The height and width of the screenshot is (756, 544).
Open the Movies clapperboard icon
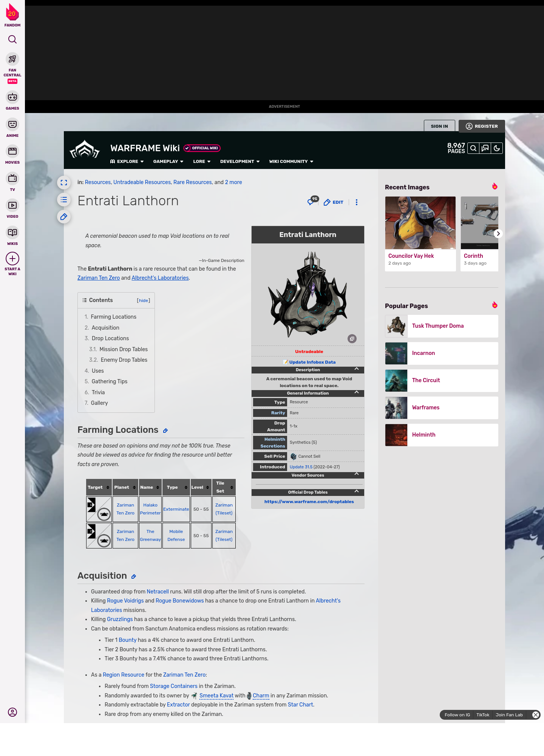[x=12, y=151]
